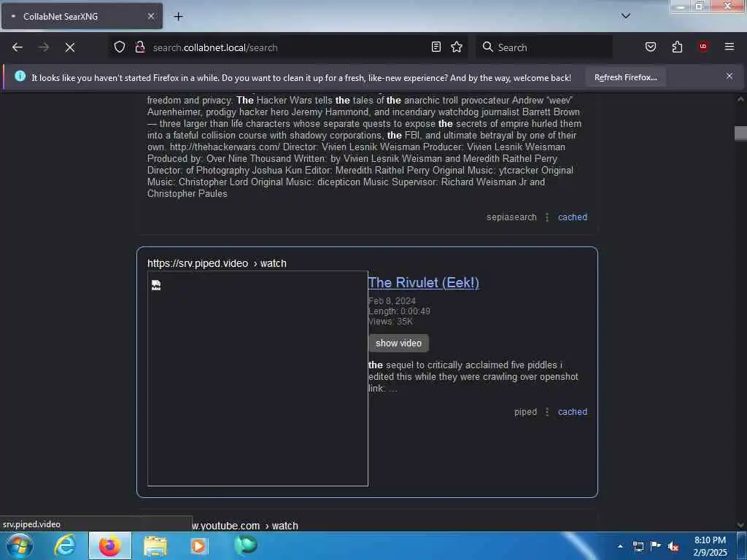Open the Pocket save icon
747x560 pixels.
pos(651,47)
